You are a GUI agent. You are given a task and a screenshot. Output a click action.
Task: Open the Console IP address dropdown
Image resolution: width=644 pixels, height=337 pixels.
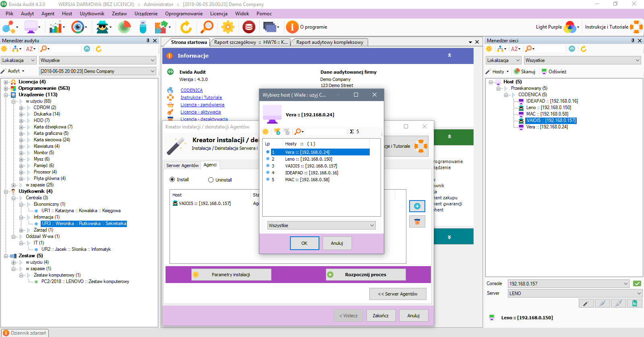(568, 283)
